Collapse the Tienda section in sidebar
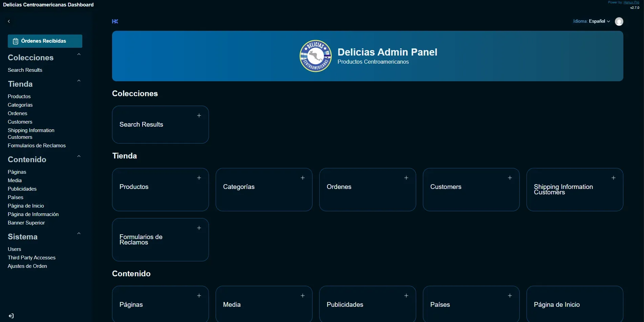644x322 pixels. [79, 80]
